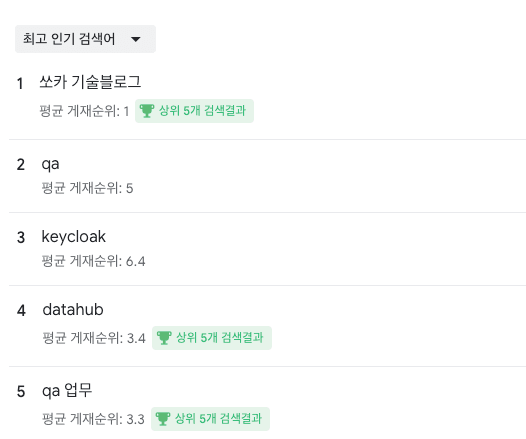Click the trophy icon under 쏘카 기술블로그
This screenshot has height=439, width=526.
[x=147, y=111]
